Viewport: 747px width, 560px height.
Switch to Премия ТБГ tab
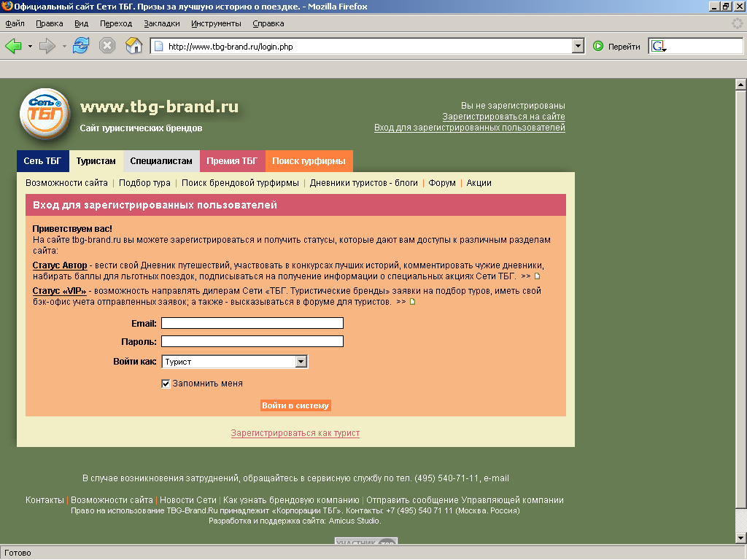[232, 161]
